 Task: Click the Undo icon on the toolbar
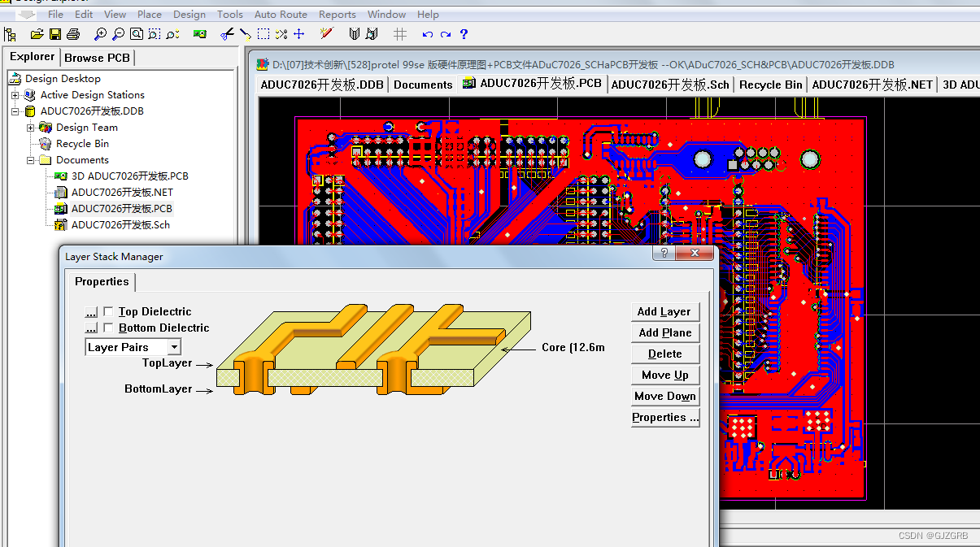(426, 34)
